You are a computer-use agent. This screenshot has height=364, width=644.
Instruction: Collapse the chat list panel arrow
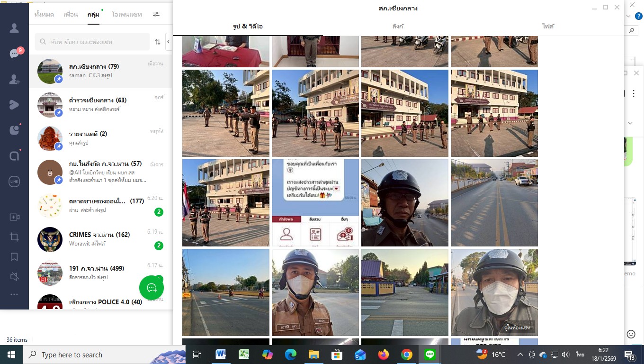click(168, 42)
